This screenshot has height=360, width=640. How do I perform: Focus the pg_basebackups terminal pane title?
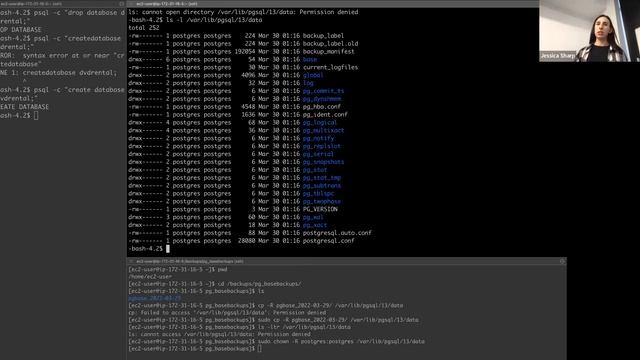pos(189,261)
